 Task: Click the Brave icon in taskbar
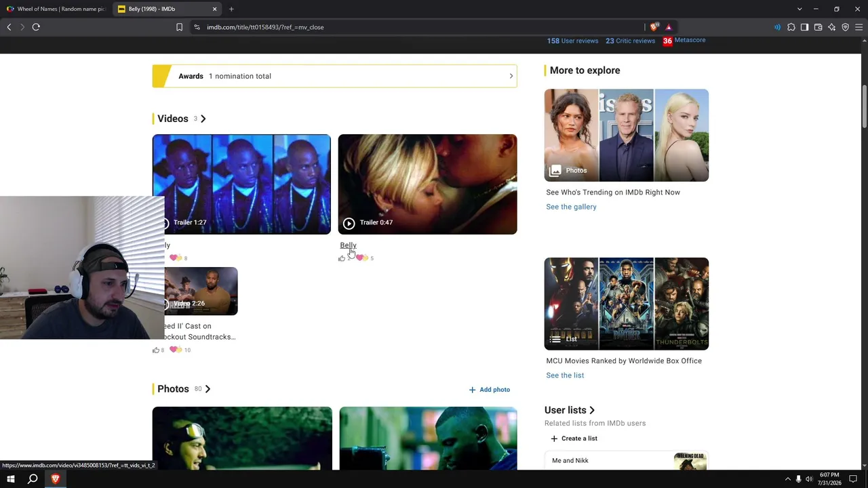click(x=56, y=479)
